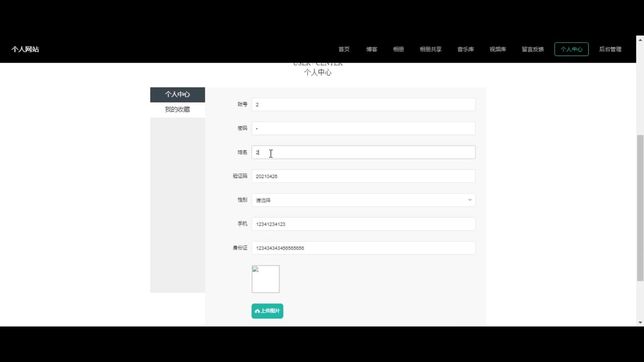
Task: Click the 账号 input field
Action: [x=363, y=105]
